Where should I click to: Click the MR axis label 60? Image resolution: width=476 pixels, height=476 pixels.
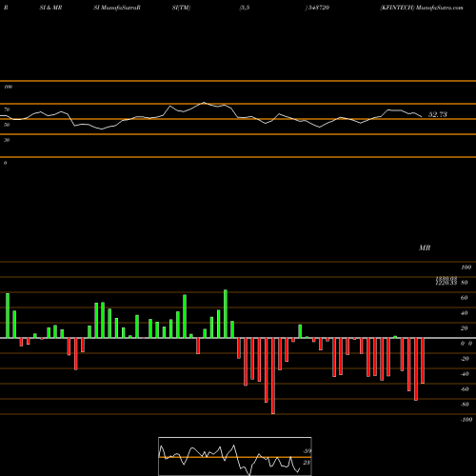coord(464,298)
